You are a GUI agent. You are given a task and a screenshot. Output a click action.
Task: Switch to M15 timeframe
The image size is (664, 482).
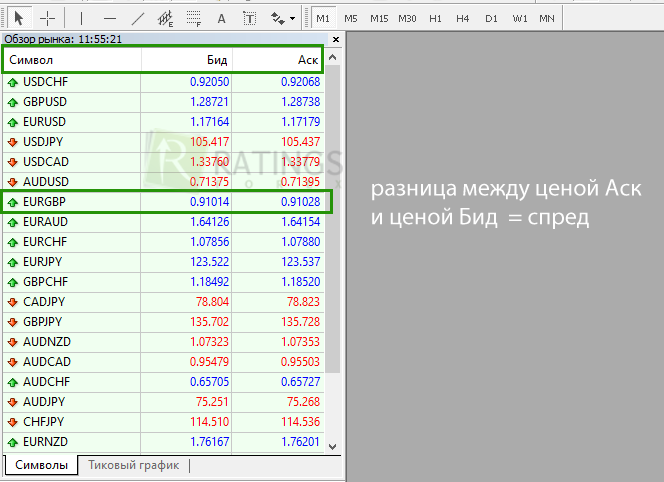pyautogui.click(x=379, y=18)
